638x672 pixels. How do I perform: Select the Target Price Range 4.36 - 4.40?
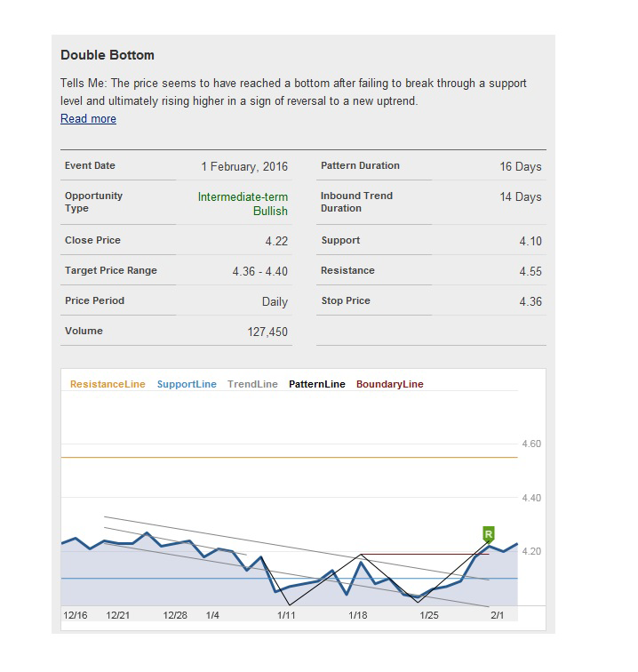(259, 272)
